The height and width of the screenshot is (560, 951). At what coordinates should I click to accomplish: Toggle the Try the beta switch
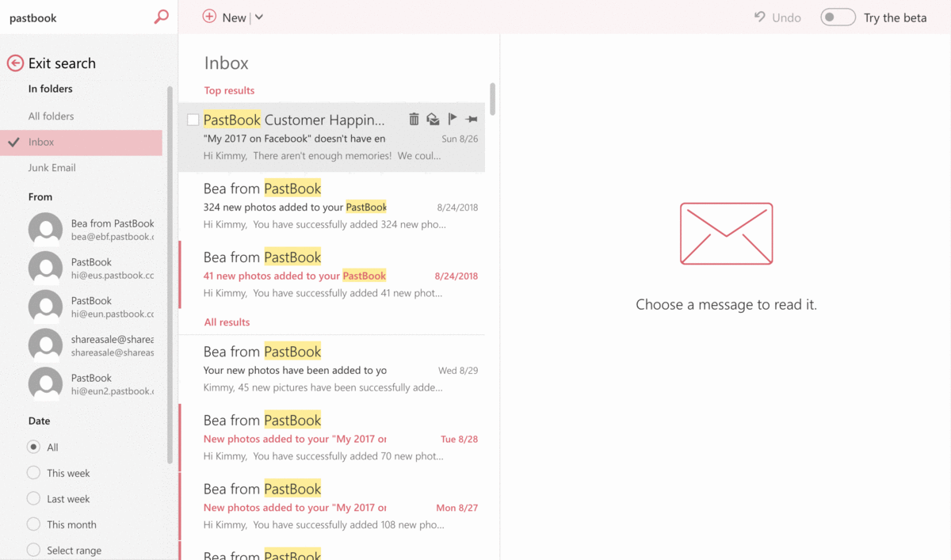pos(838,17)
